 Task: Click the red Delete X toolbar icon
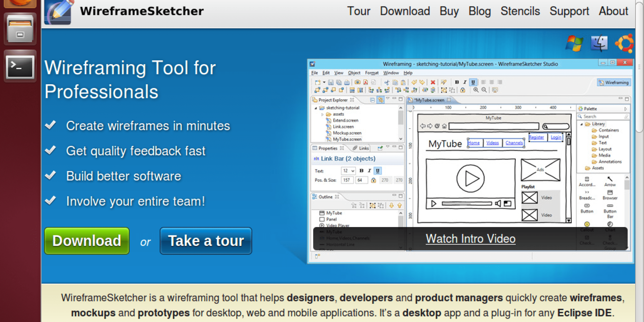click(433, 82)
